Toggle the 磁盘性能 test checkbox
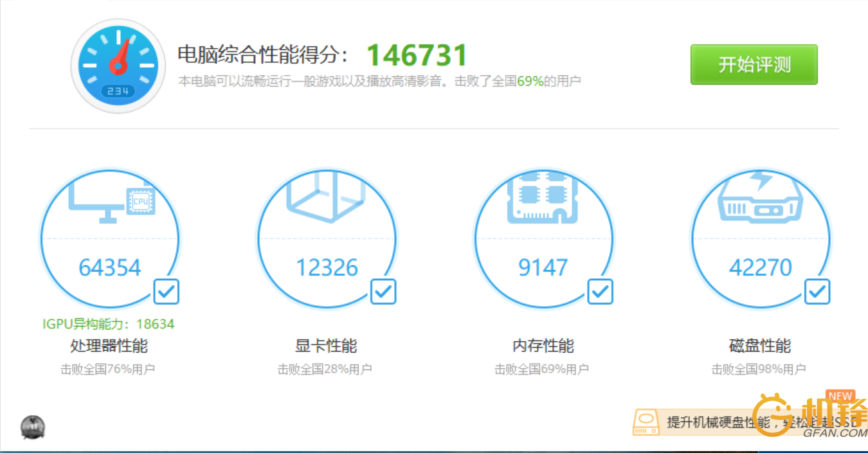This screenshot has width=868, height=453. point(817,292)
